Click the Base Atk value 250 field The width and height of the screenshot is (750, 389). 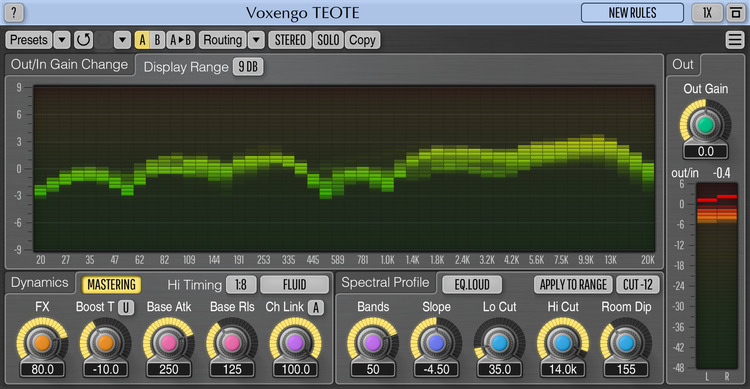[x=168, y=369]
